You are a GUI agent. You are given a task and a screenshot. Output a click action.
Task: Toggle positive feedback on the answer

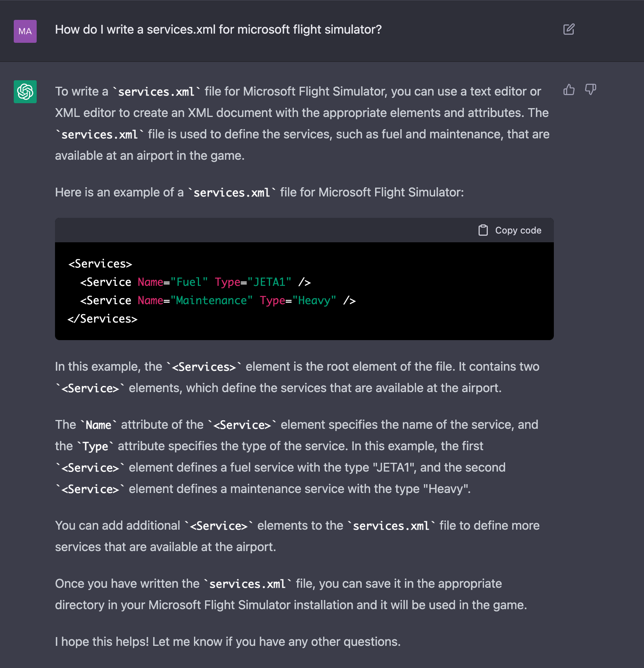pos(570,90)
